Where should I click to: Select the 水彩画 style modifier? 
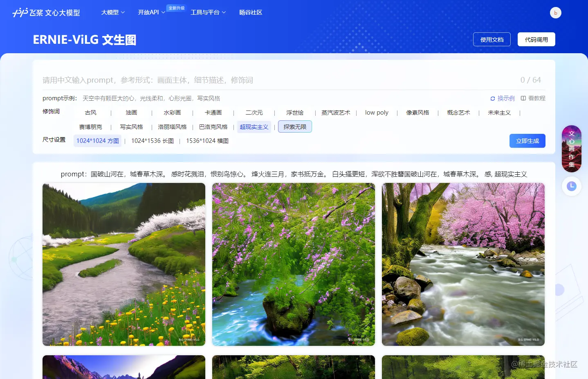tap(172, 113)
